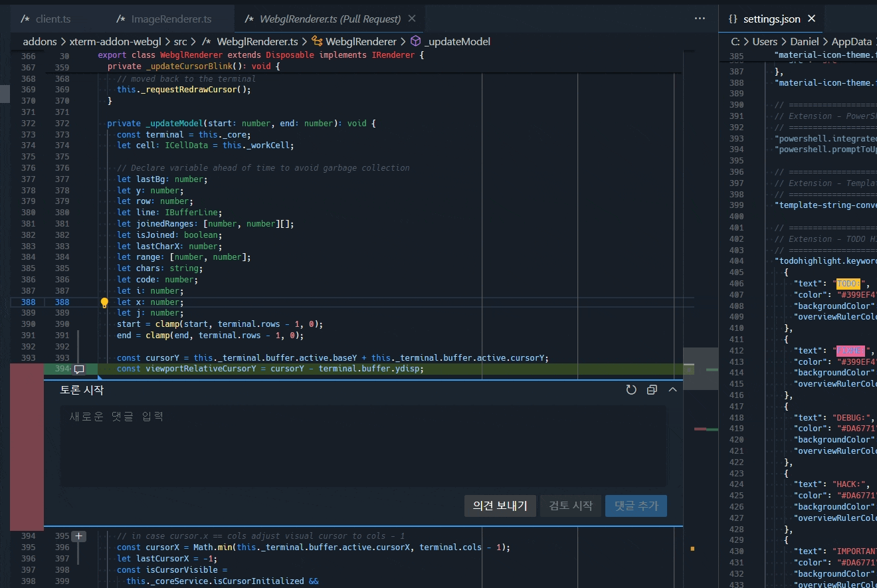Click the lightbulb quick fix on line 388

104,302
